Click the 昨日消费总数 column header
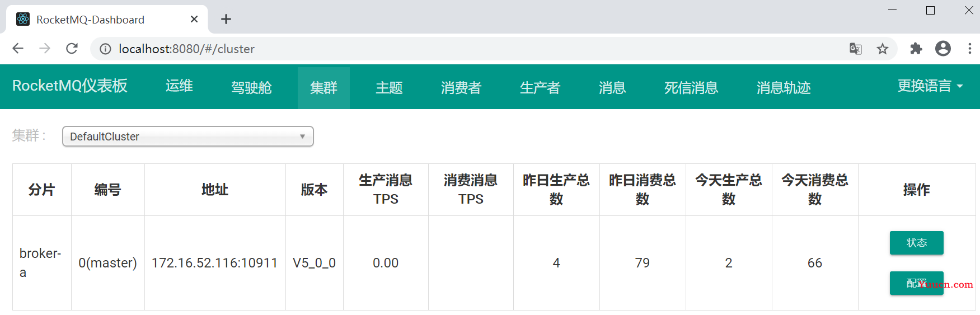980x315 pixels. (643, 190)
